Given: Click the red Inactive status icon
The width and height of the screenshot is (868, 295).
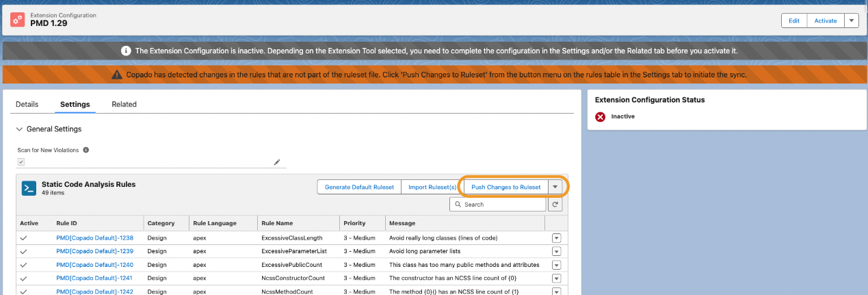Looking at the screenshot, I should click(601, 117).
